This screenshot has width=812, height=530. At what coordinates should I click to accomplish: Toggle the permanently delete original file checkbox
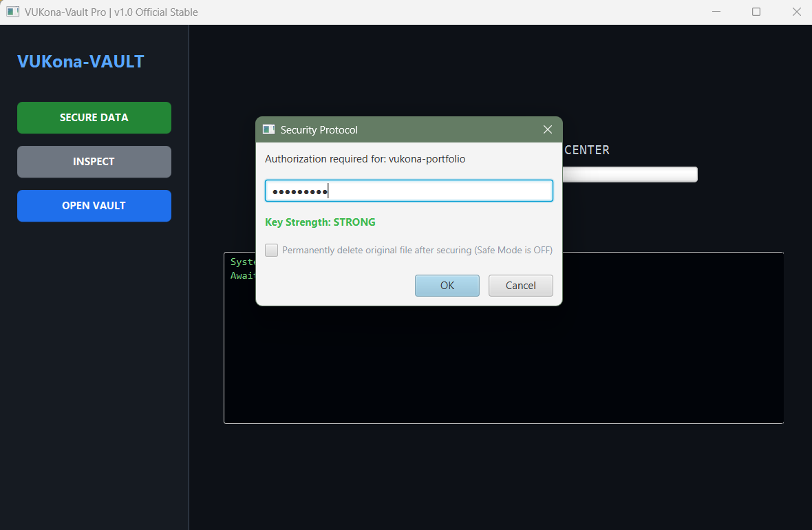[272, 250]
